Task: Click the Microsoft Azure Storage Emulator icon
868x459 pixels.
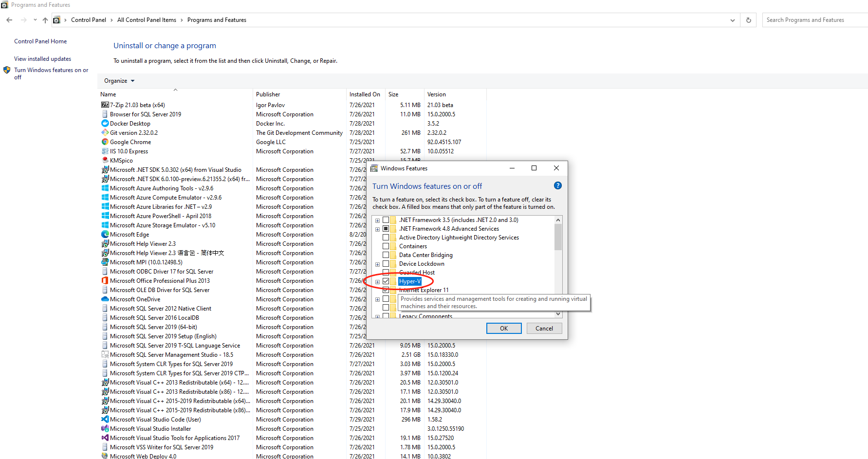Action: 105,225
